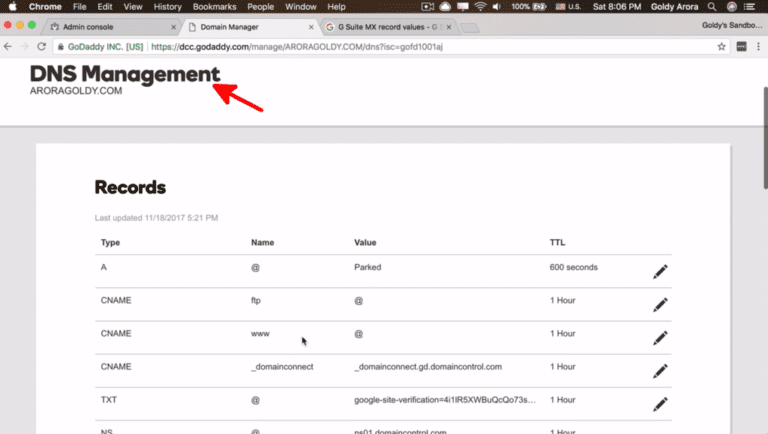Click the DNS Management heading
This screenshot has height=434, width=768.
125,74
